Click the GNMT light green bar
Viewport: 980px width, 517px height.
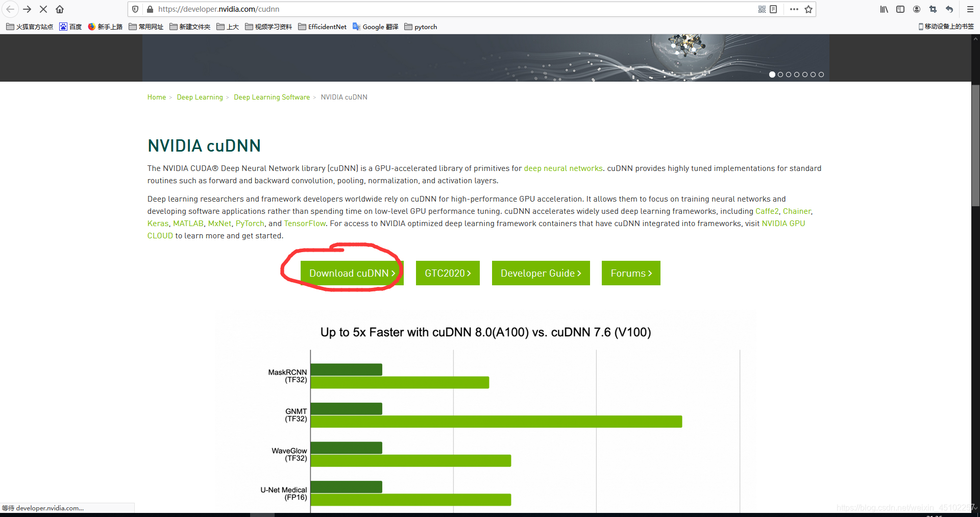coord(496,422)
